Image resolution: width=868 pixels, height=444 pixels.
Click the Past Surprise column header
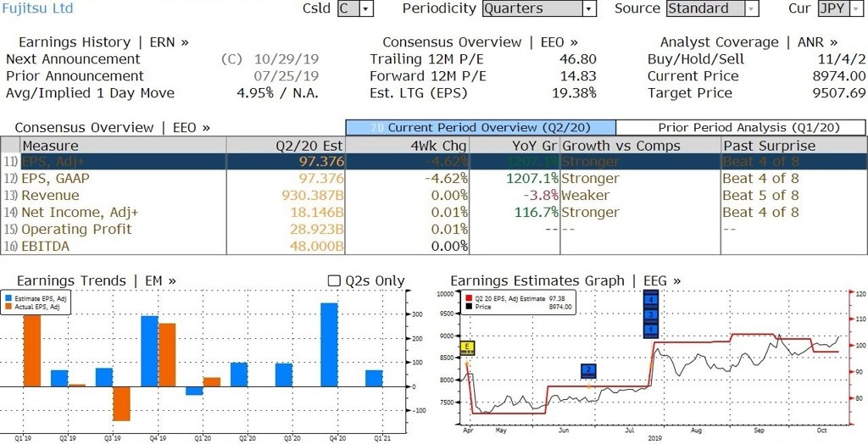pyautogui.click(x=793, y=146)
